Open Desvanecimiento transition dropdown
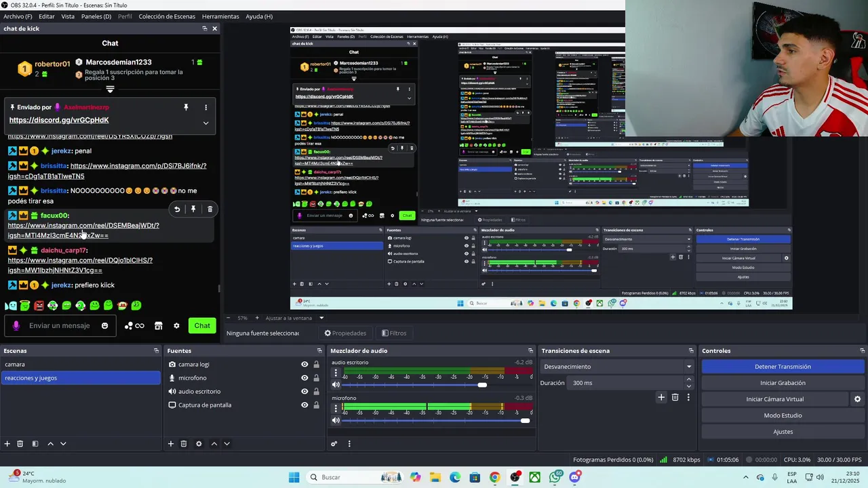868x488 pixels. pyautogui.click(x=618, y=367)
